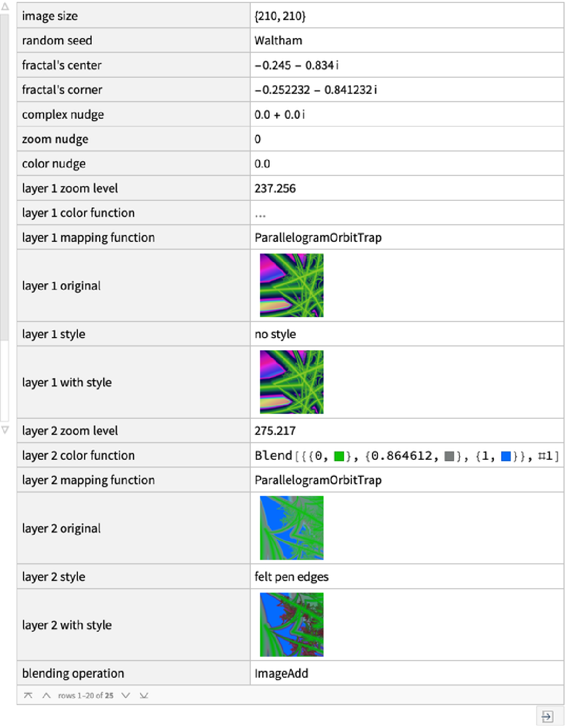Screen dimensions: 565x728
Task: Click the Waltham random seed value
Action: (278, 41)
